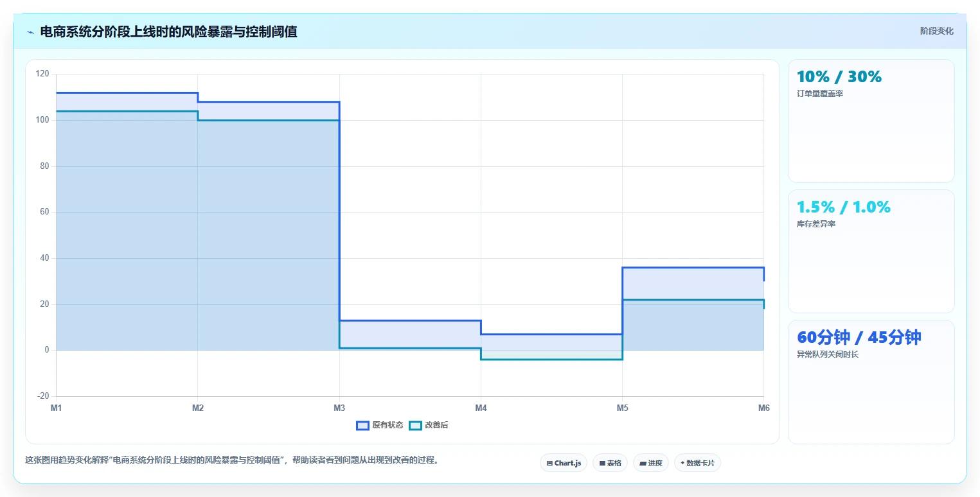
Task: Click the M5 x-axis label
Action: tap(622, 408)
